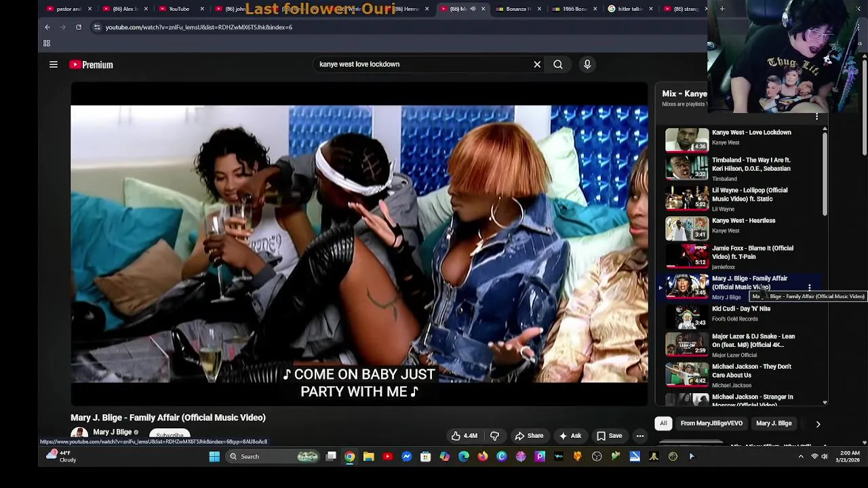
Task: Switch to the plain YouTube browser tab
Action: (x=179, y=9)
